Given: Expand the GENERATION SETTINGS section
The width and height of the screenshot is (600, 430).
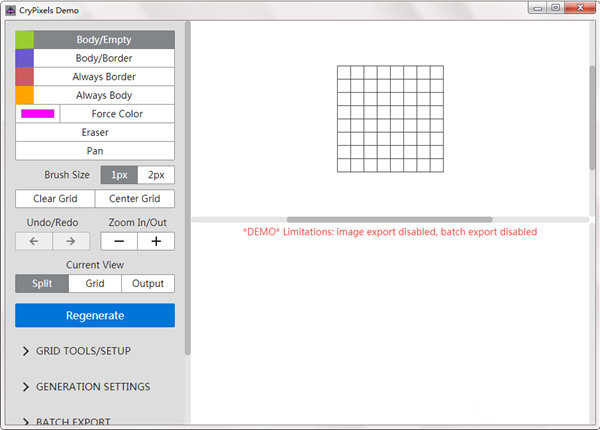Looking at the screenshot, I should click(86, 387).
